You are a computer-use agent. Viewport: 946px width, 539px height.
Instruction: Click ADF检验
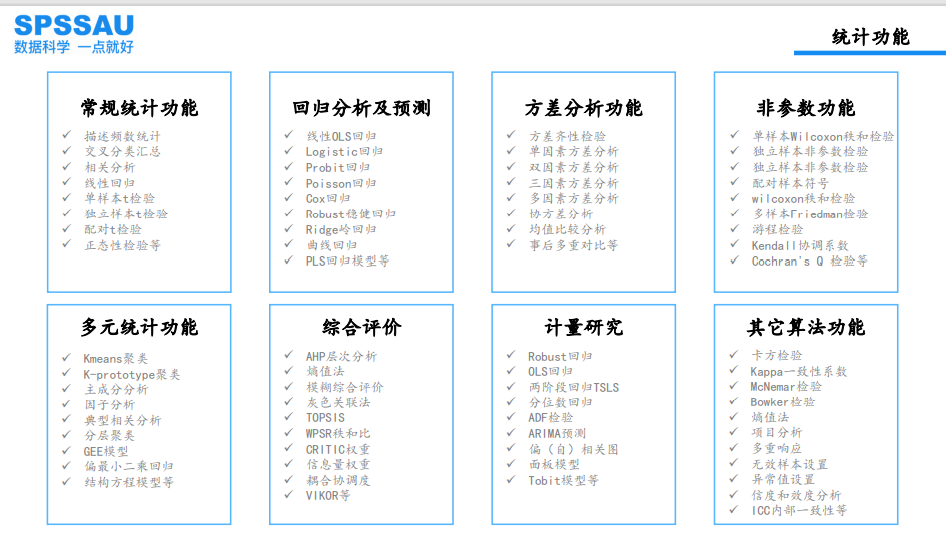[x=551, y=418]
